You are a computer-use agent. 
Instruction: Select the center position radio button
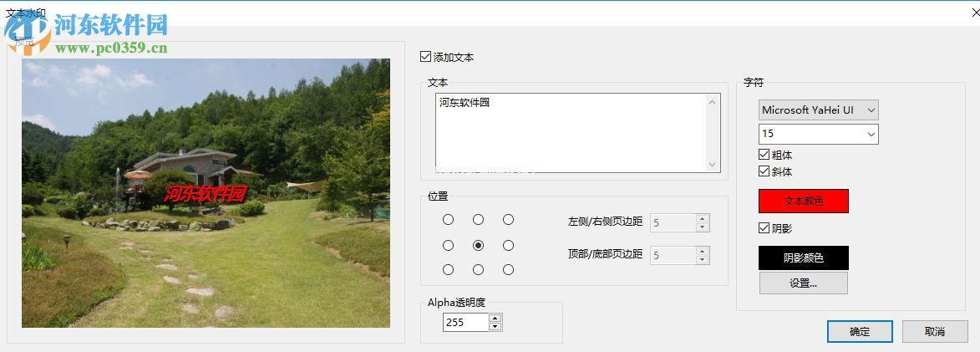[x=478, y=246]
